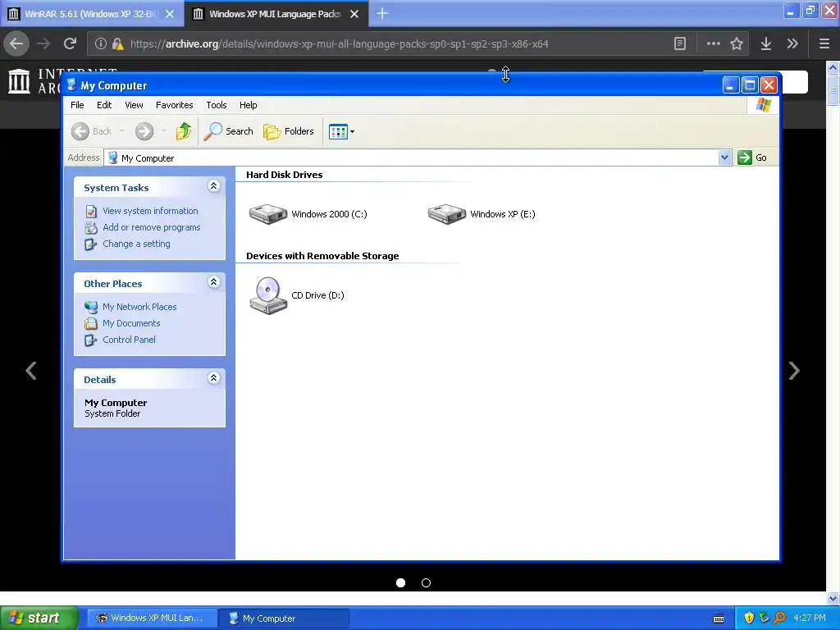
Task: Click the Windows flag logo in the menu bar
Action: click(764, 105)
